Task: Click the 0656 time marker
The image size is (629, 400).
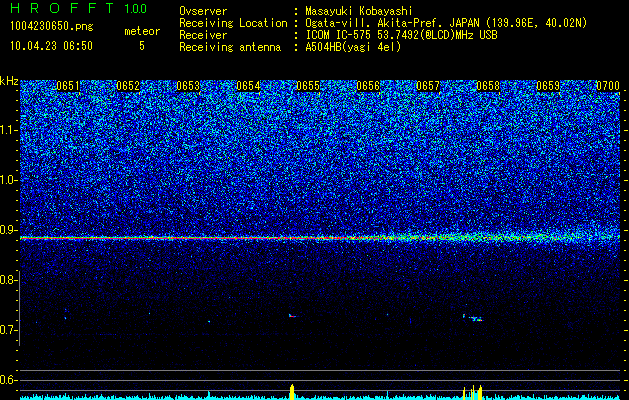Action: click(368, 86)
